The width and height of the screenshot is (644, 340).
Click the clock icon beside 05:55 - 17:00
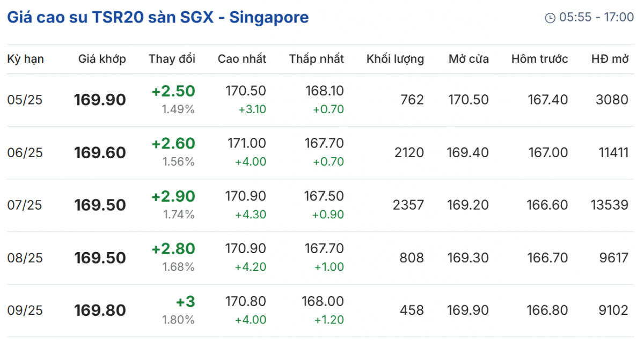(550, 18)
